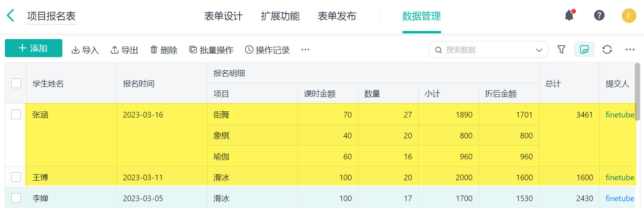The height and width of the screenshot is (208, 644).
Task: Switch to the 表单设计 tab
Action: click(x=223, y=16)
